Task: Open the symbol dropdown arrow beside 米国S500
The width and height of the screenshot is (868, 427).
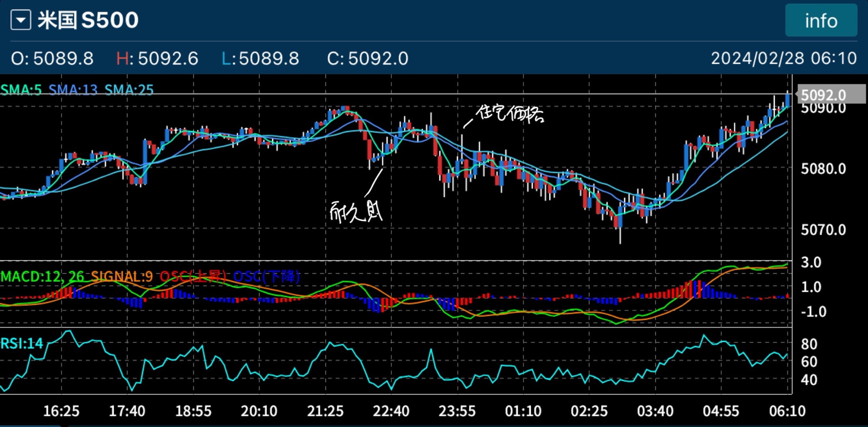Action: pyautogui.click(x=21, y=20)
